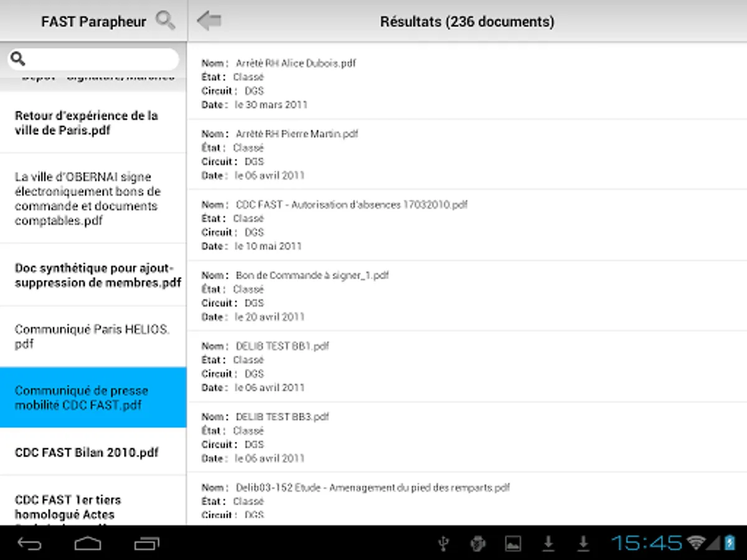Open La ville d'OBERNAI signe électroniquement document

93,198
